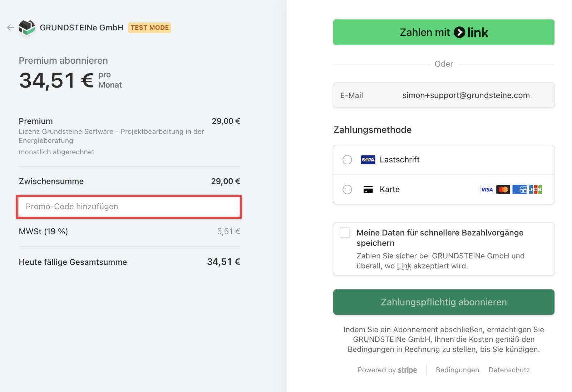
Task: Click the American Express logo
Action: point(519,189)
